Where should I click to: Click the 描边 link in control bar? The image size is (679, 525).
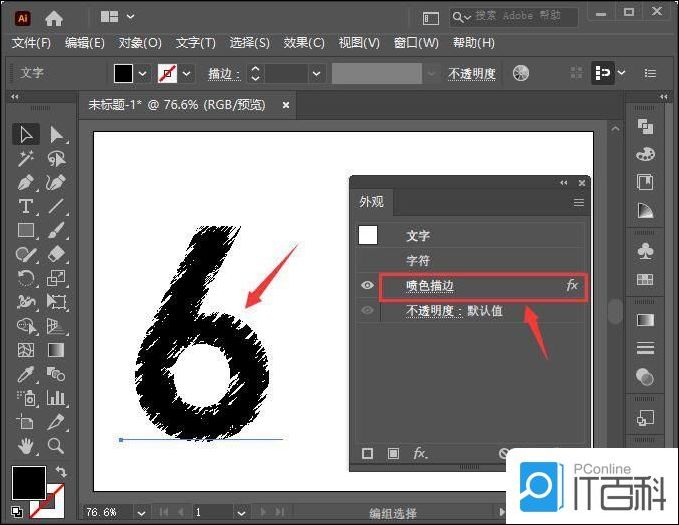[219, 74]
